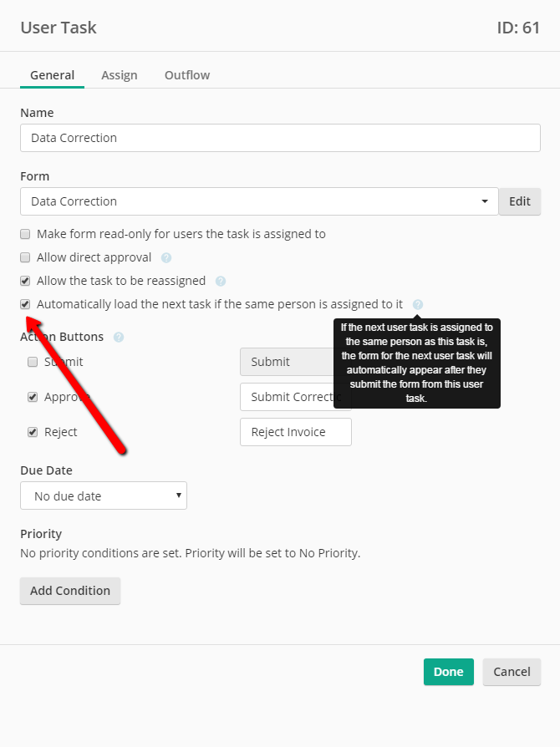Uncheck Allow the task to be reassigned
This screenshot has height=747, width=560.
point(25,281)
